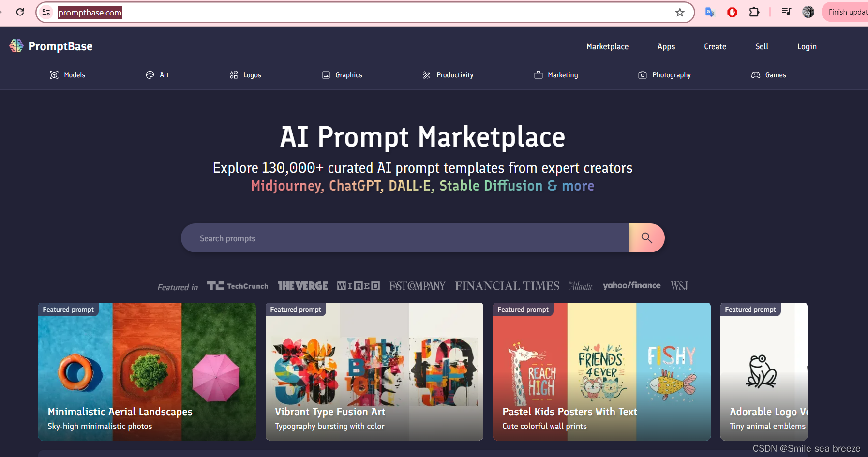The image size is (868, 457).
Task: Click the Logos shapes icon
Action: (x=234, y=75)
